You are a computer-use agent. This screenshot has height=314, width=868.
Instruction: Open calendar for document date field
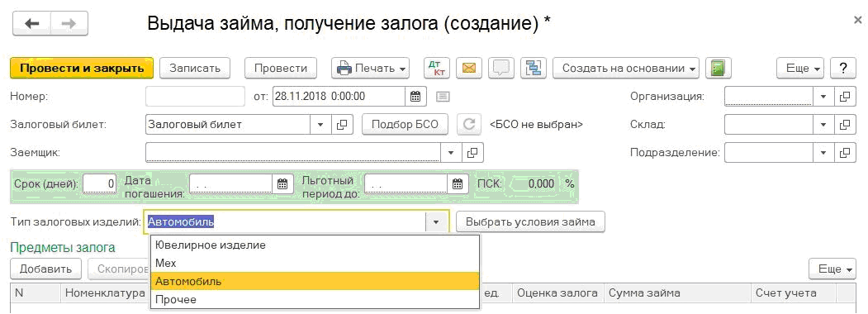(415, 97)
